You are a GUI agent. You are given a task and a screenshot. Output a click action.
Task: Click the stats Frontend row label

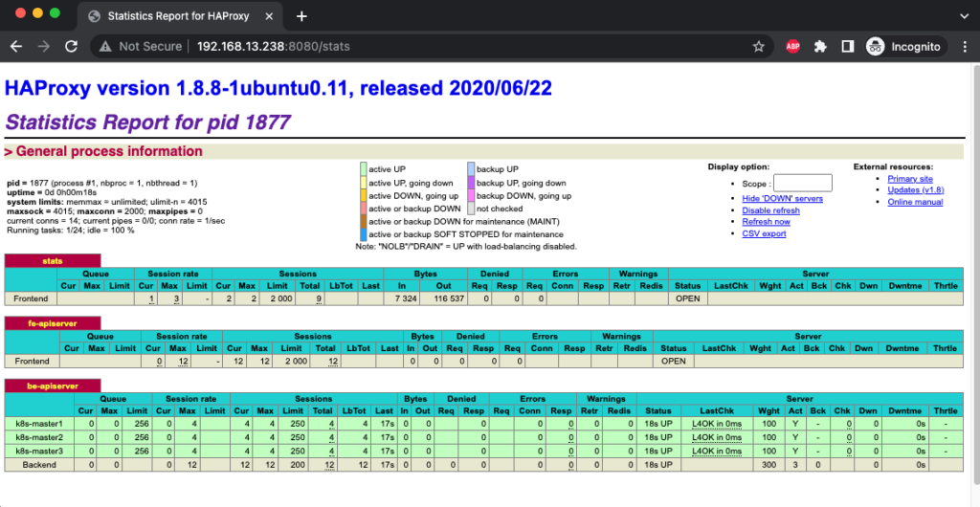tap(31, 298)
